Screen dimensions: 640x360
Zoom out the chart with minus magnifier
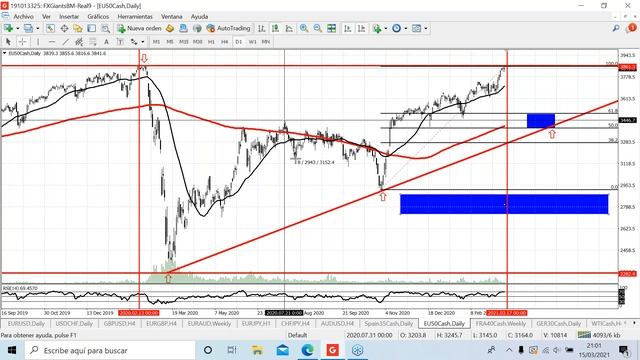(x=318, y=28)
